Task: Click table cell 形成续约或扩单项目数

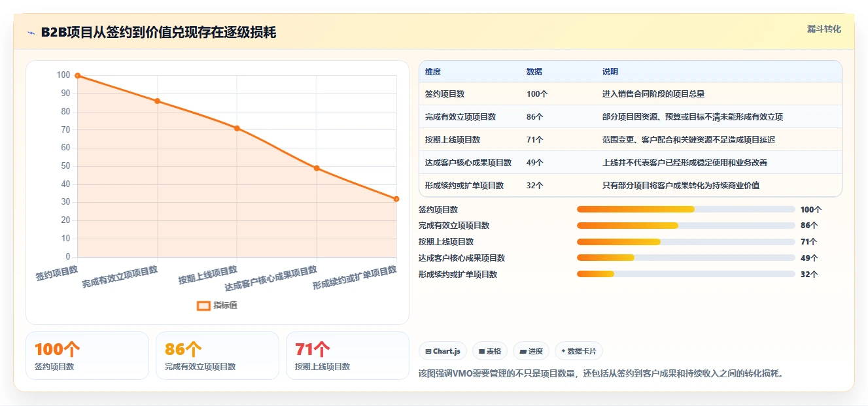Action: [464, 186]
